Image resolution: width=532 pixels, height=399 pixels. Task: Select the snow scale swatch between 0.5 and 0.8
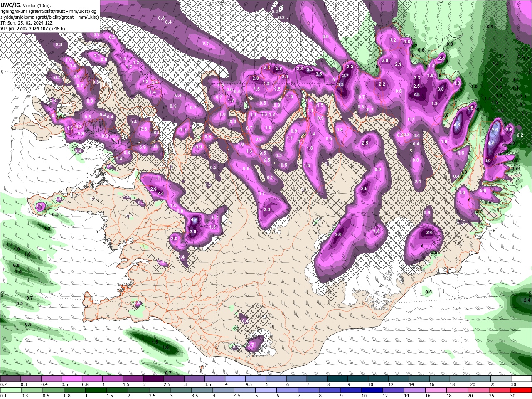tap(72, 379)
